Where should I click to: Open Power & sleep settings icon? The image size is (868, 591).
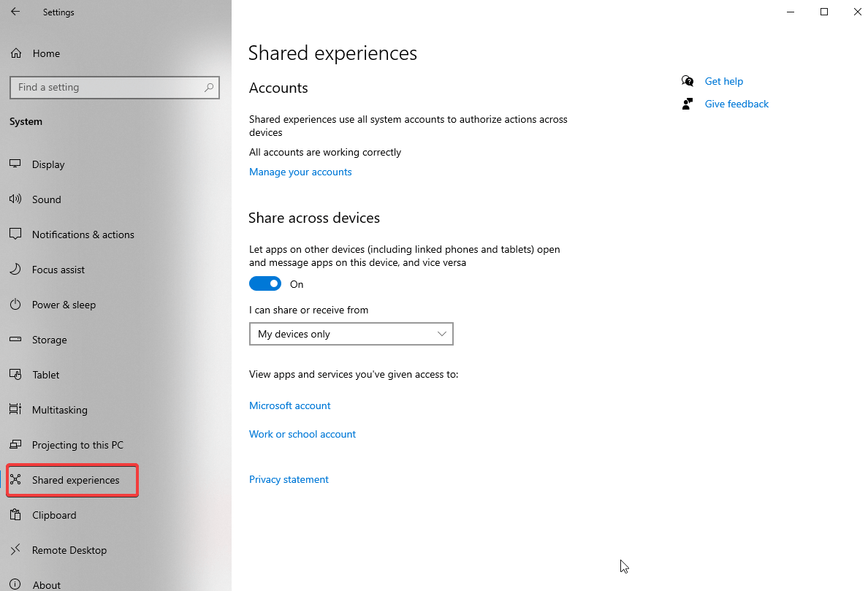click(15, 305)
